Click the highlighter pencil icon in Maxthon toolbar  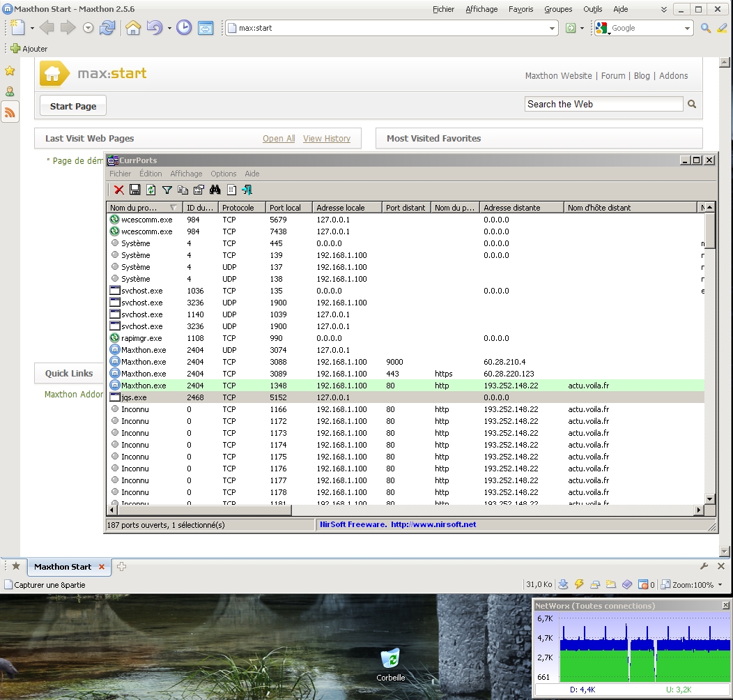[x=723, y=28]
